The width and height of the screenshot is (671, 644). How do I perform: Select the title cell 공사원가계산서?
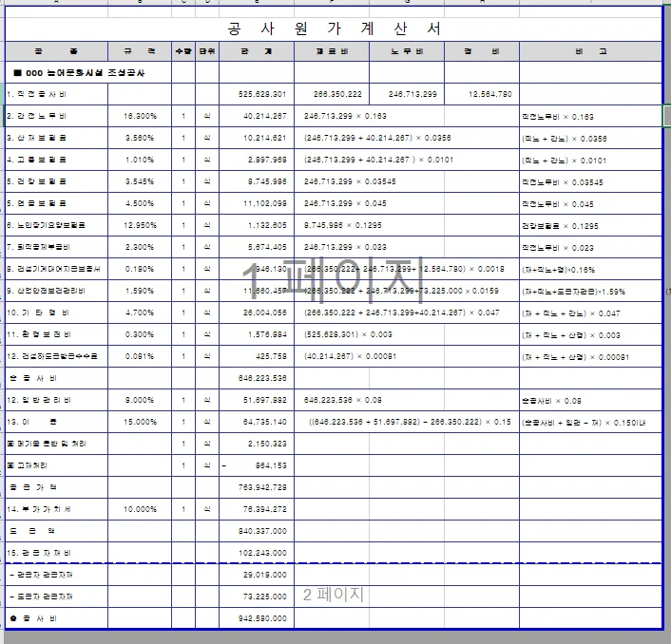334,29
